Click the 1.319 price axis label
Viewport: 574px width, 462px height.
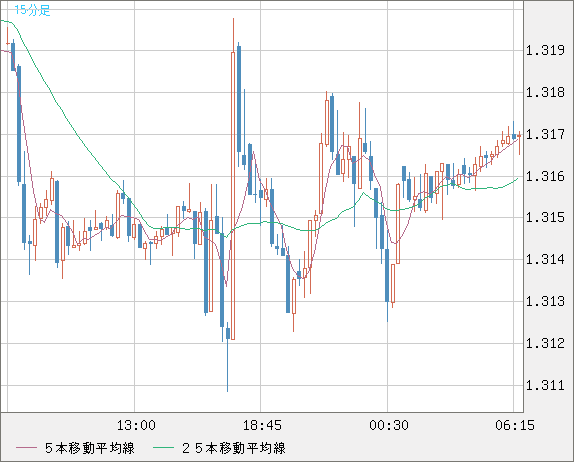click(545, 51)
